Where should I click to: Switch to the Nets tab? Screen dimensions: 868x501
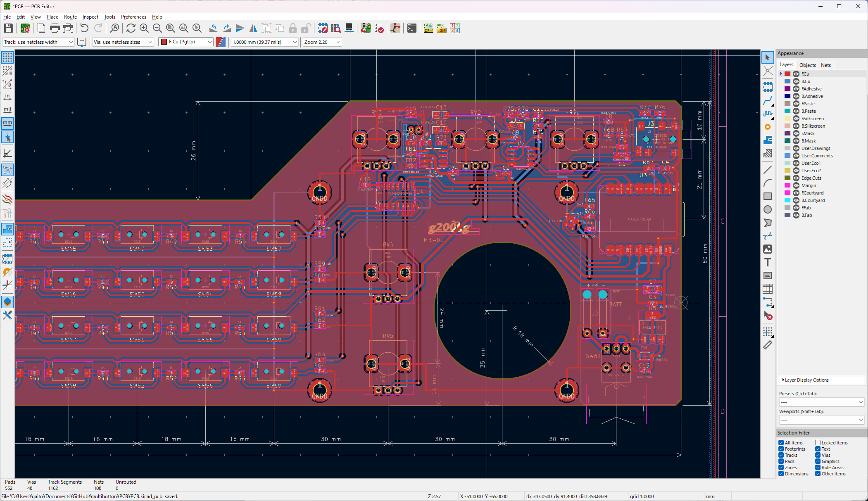(x=825, y=65)
